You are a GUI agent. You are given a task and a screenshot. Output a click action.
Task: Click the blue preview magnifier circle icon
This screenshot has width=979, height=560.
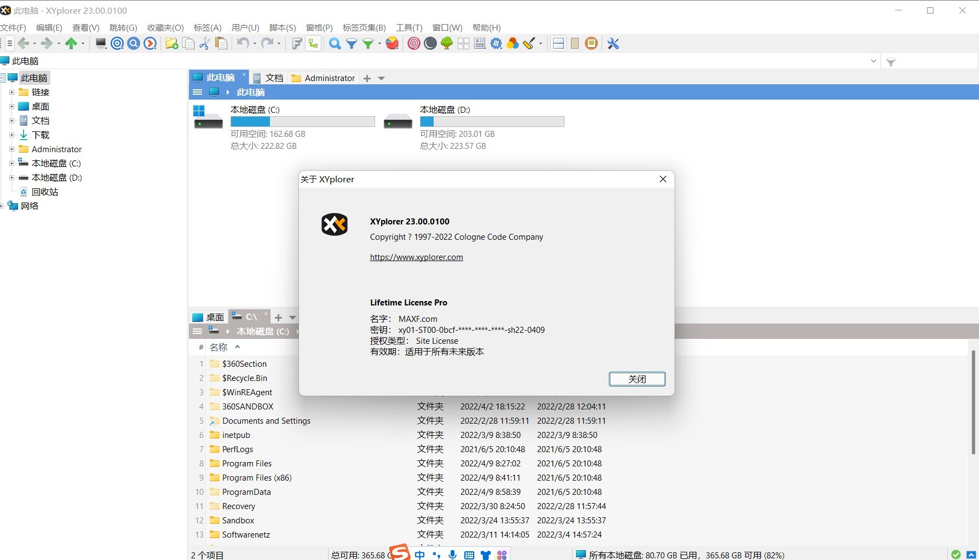pyautogui.click(x=134, y=44)
